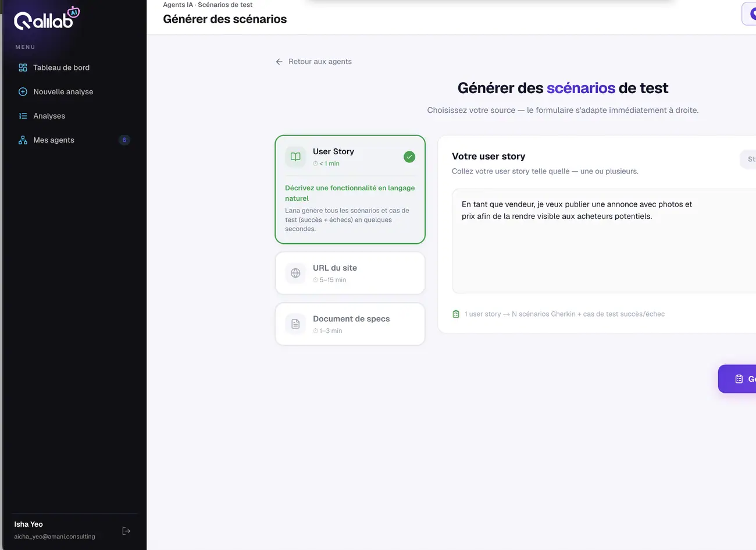This screenshot has height=550, width=756.
Task: Click the globe icon on URL du site card
Action: (x=295, y=273)
